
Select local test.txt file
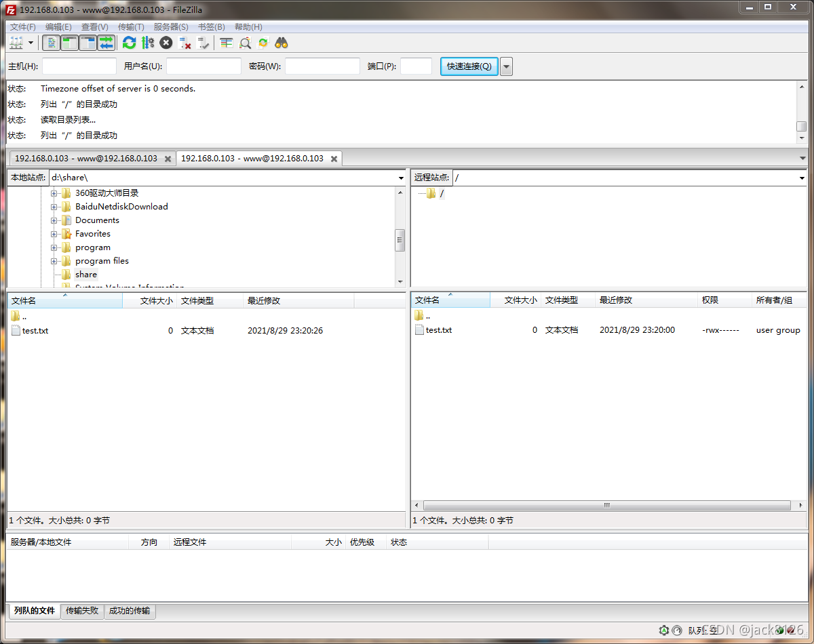[35, 331]
